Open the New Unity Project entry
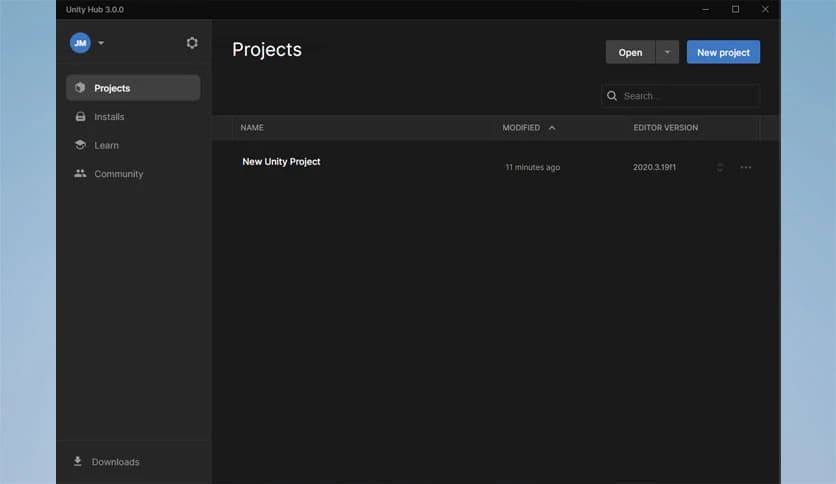Image resolution: width=836 pixels, height=484 pixels. 281,162
